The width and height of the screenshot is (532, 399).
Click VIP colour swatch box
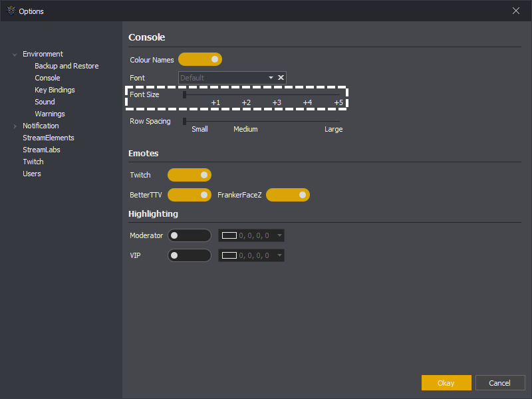pyautogui.click(x=229, y=255)
